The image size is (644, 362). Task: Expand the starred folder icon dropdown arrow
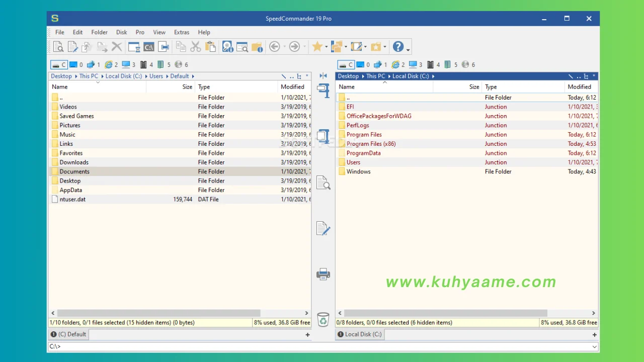(385, 47)
